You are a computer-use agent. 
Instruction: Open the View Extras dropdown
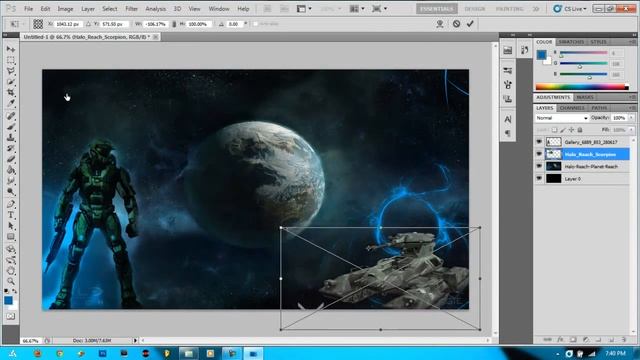click(304, 9)
